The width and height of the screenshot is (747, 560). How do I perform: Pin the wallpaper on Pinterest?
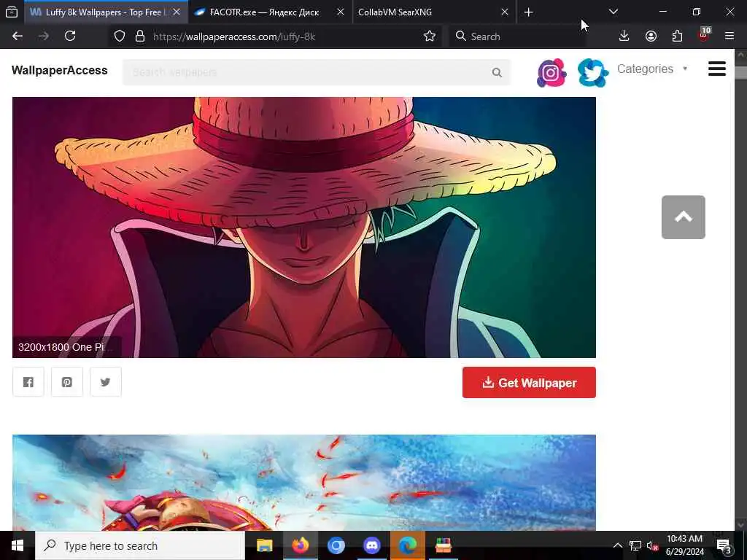[x=66, y=382]
